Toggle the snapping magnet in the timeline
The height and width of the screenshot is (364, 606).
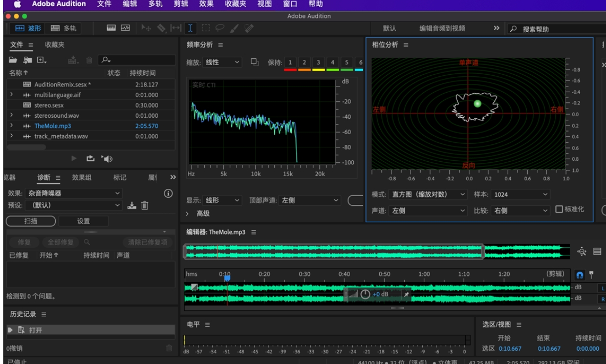click(579, 275)
